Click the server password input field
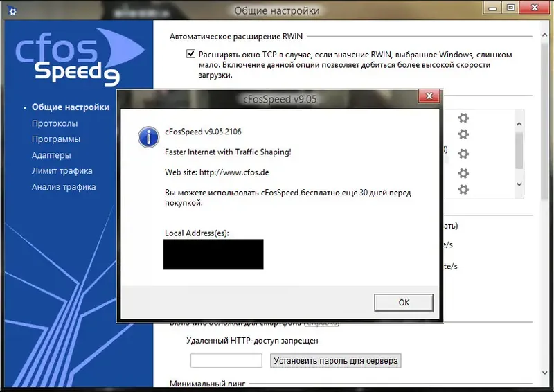Screen dimensions: 554x392 coord(226,361)
